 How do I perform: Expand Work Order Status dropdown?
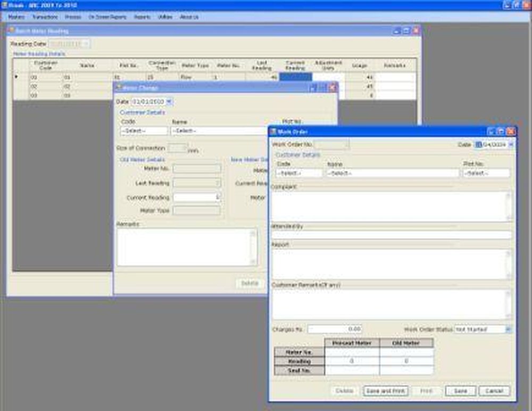[x=508, y=329]
